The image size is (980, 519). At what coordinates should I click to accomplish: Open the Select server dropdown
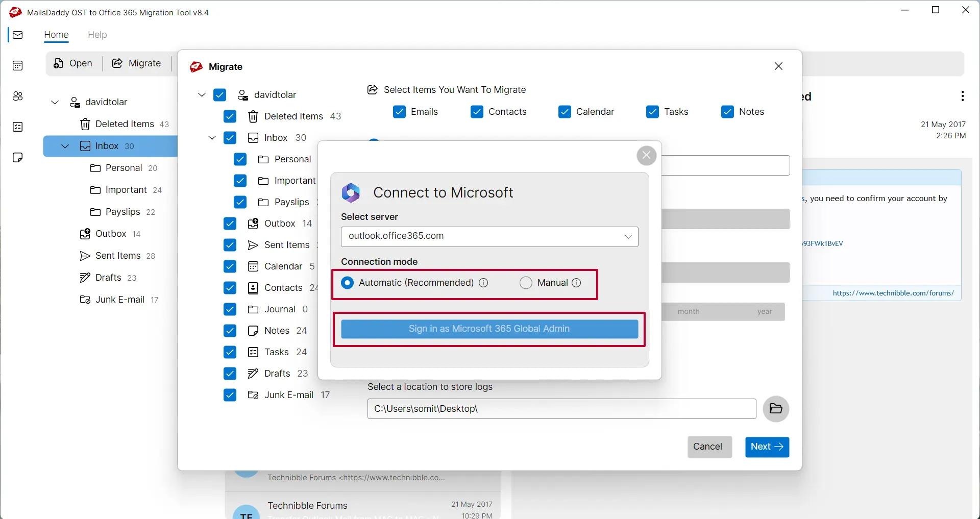pyautogui.click(x=489, y=236)
